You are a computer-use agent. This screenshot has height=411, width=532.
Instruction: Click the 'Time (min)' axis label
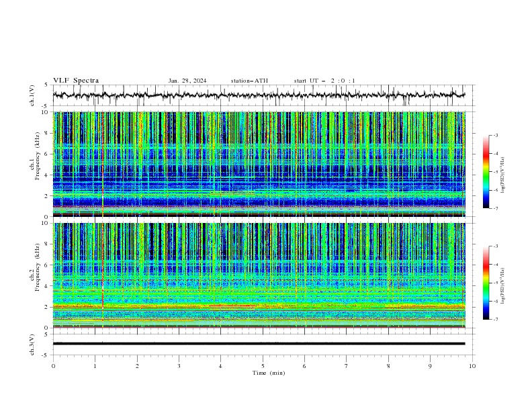[x=269, y=373]
